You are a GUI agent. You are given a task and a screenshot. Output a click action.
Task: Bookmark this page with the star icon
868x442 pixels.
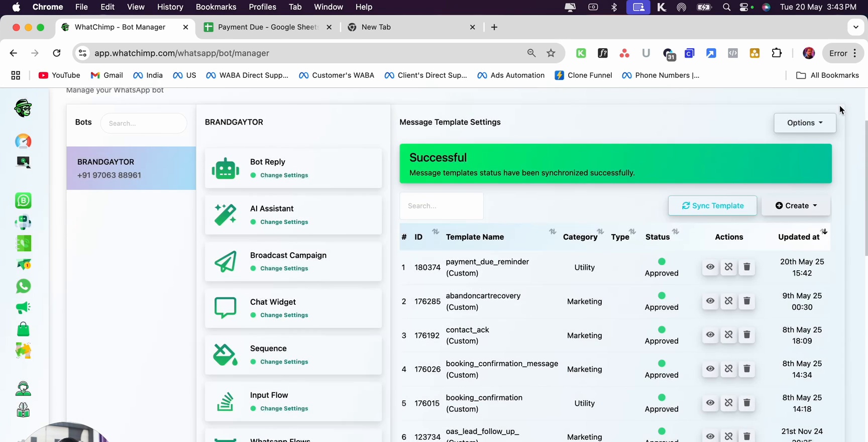(x=551, y=53)
